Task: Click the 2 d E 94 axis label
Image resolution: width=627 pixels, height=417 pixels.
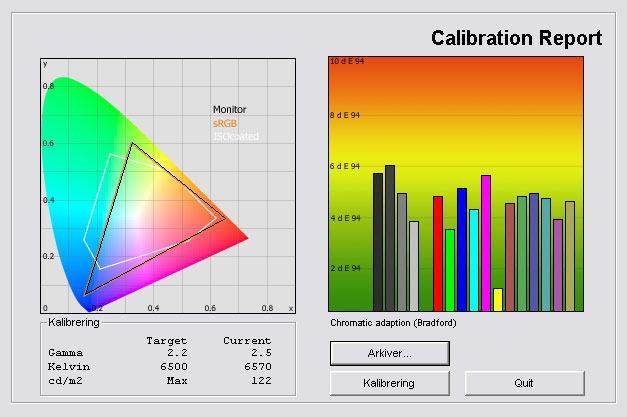Action: pyautogui.click(x=345, y=268)
